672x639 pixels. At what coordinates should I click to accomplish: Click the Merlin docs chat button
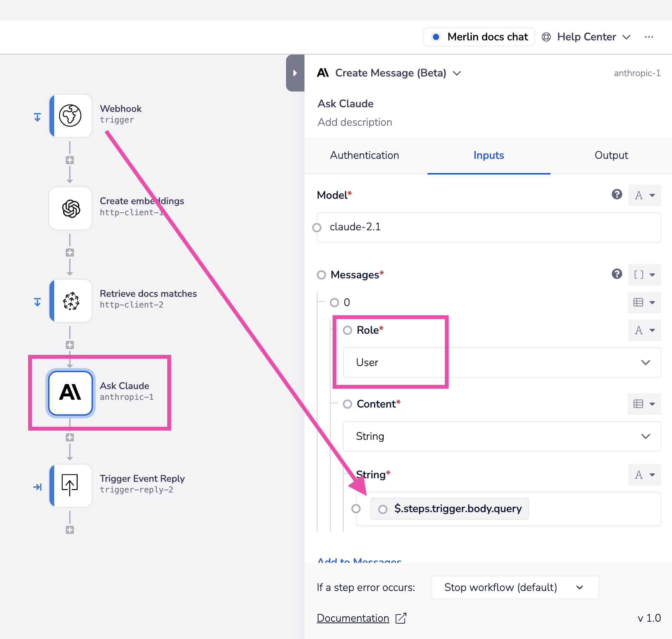(x=479, y=37)
